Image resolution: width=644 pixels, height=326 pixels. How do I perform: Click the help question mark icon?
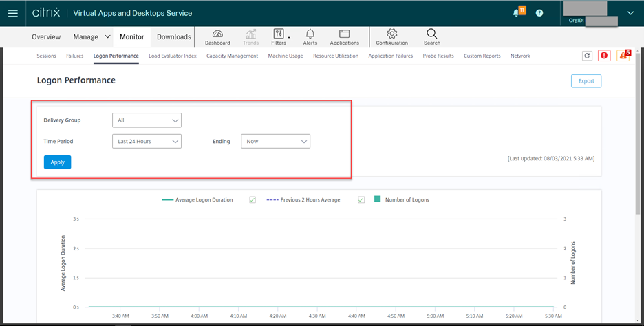click(539, 13)
